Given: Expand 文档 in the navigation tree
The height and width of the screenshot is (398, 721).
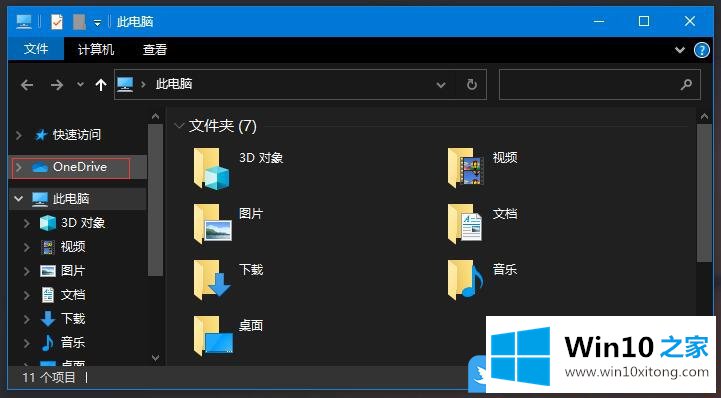Looking at the screenshot, I should [x=27, y=295].
